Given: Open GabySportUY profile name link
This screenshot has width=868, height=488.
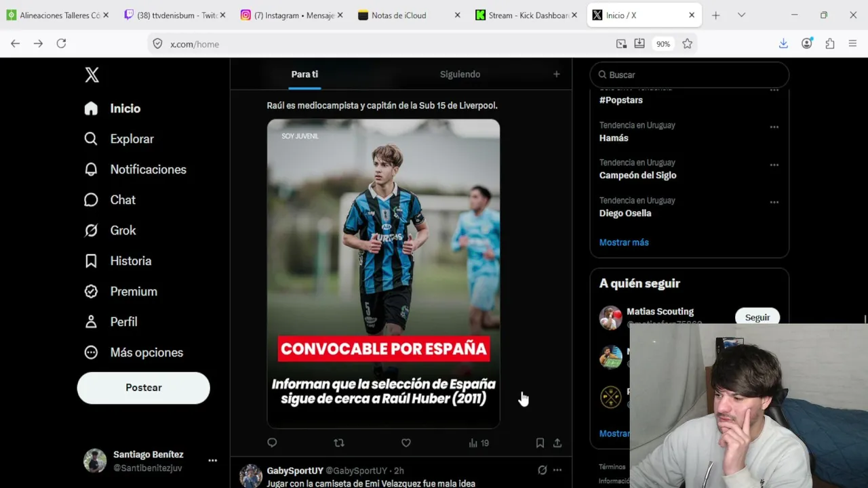Looking at the screenshot, I should [295, 470].
